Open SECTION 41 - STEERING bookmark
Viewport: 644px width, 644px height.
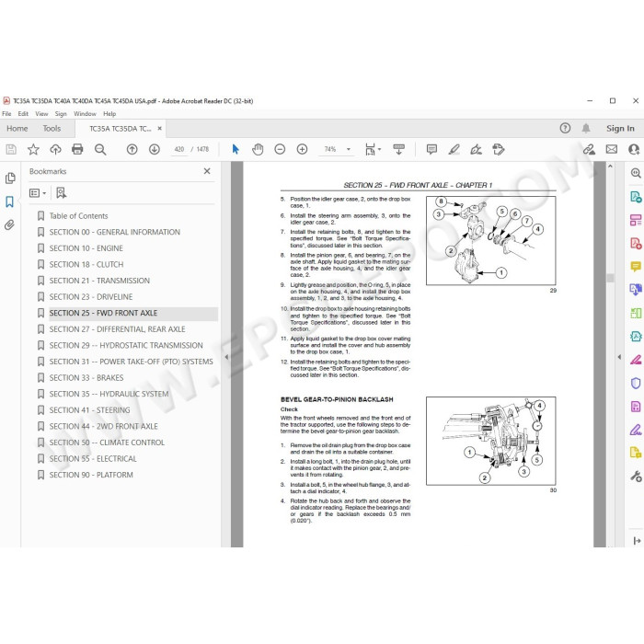coord(89,410)
